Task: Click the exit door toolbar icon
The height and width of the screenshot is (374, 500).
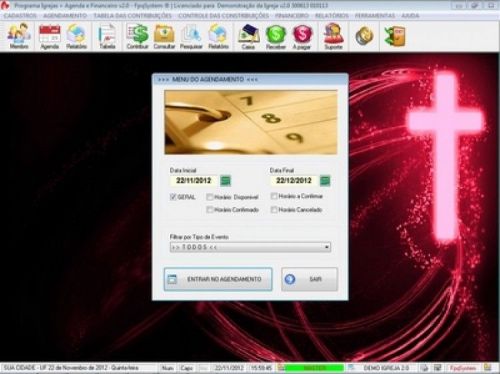Action: 395,36
